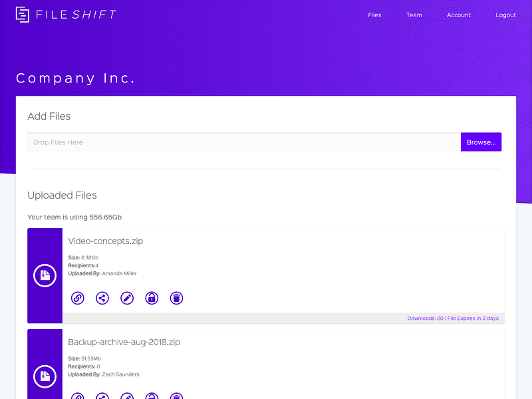
Task: Click the Company Inc. heading
Action: click(75, 78)
